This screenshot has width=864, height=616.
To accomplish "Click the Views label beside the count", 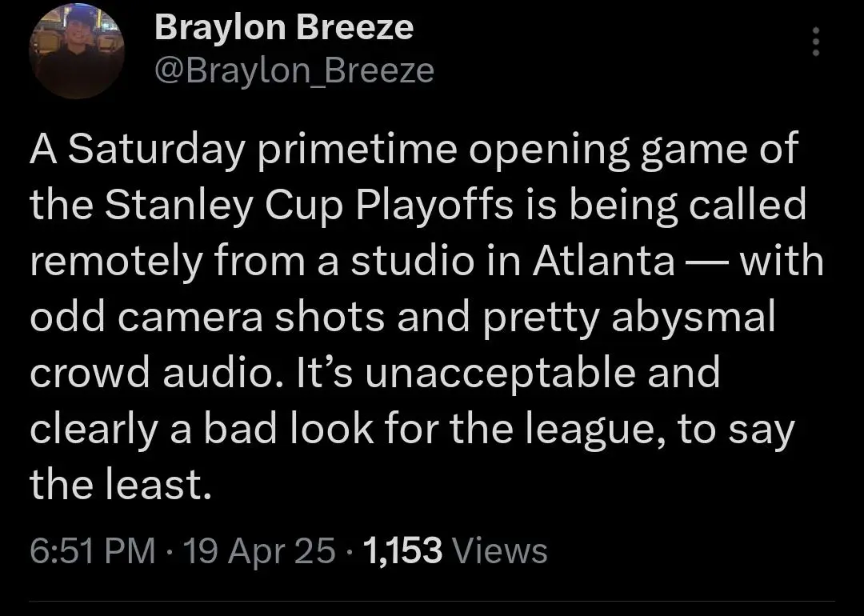I will (x=499, y=550).
